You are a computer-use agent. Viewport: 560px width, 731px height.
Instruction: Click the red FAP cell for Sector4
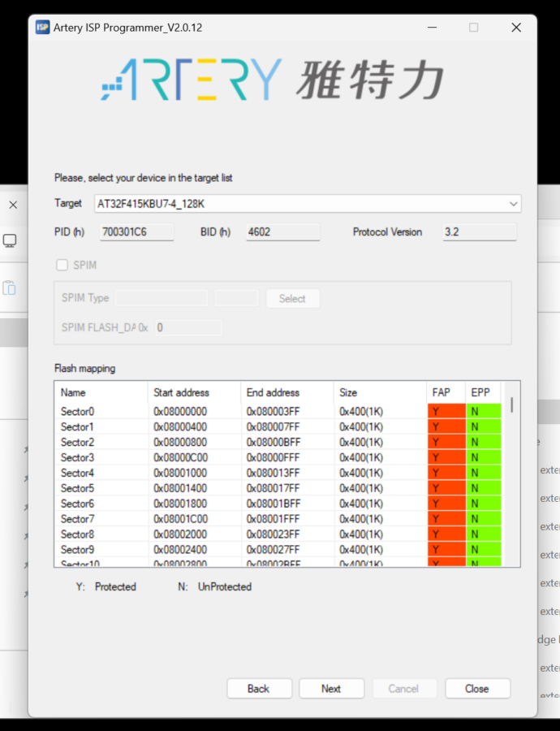pyautogui.click(x=446, y=474)
